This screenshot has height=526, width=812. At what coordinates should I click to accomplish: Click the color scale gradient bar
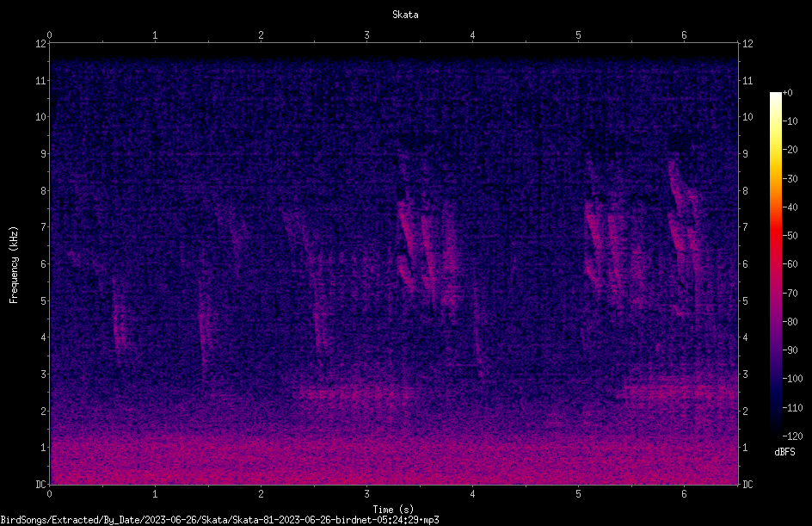point(775,264)
